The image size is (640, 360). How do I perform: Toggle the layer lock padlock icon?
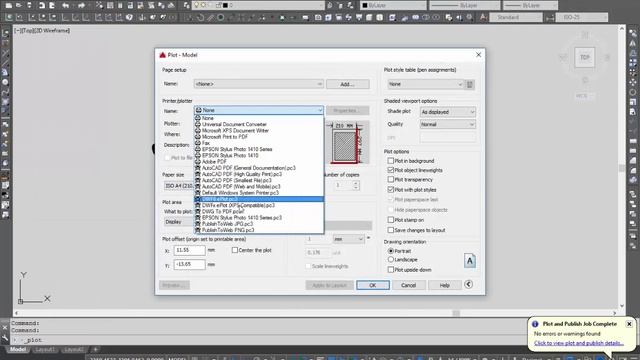coord(218,5)
